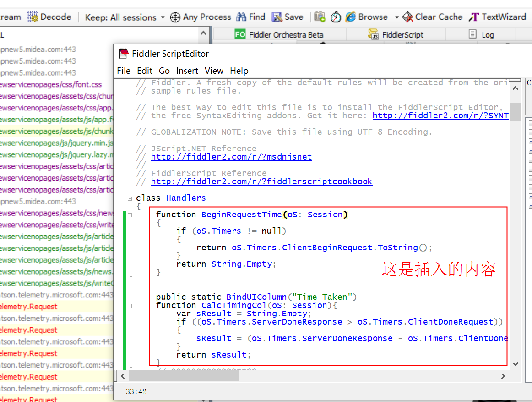Select the js/jquery.min.js session row
Image resolution: width=532 pixels, height=402 pixels.
click(57, 143)
